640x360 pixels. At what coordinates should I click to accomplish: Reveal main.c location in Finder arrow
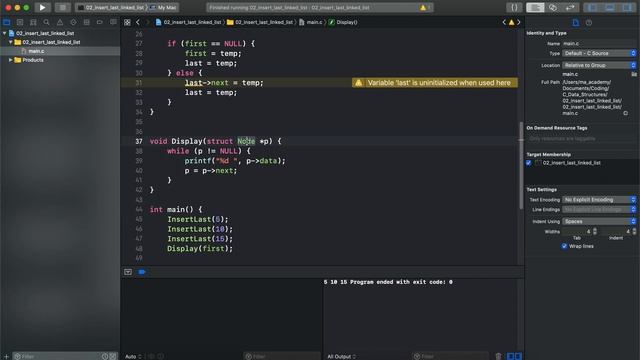(x=626, y=113)
